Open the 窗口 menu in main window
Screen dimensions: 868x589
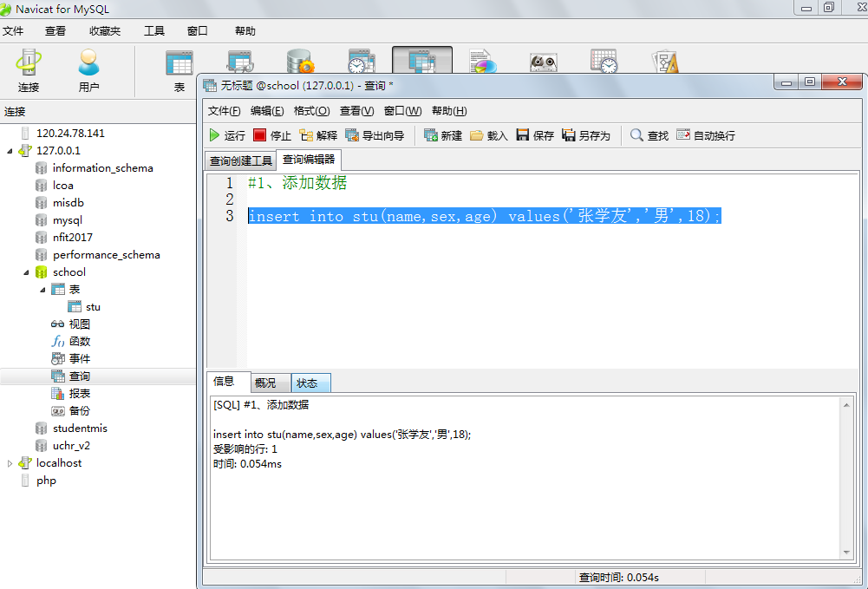pyautogui.click(x=197, y=31)
